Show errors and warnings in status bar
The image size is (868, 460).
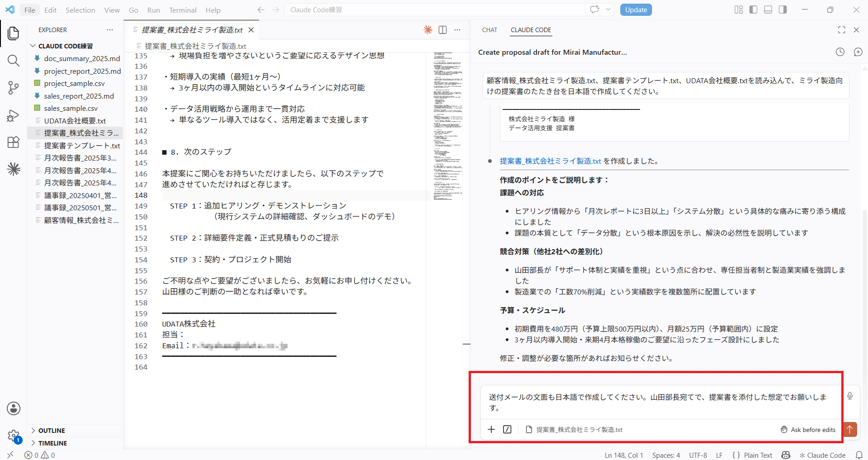(x=40, y=455)
